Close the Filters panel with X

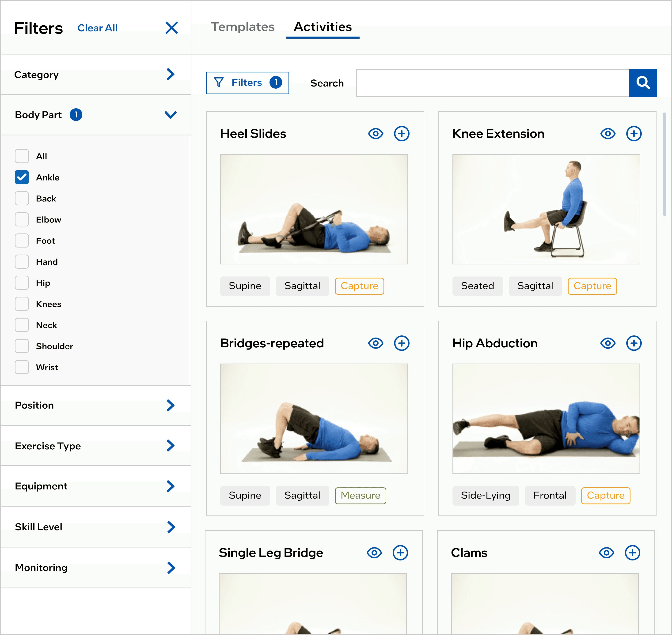coord(172,28)
